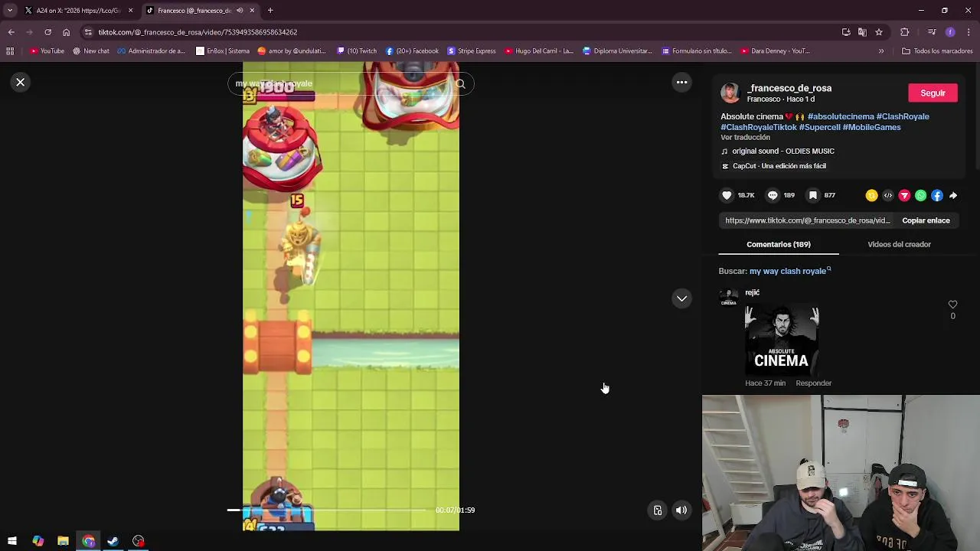
Task: Click the install app icon in the address bar
Action: (x=846, y=32)
